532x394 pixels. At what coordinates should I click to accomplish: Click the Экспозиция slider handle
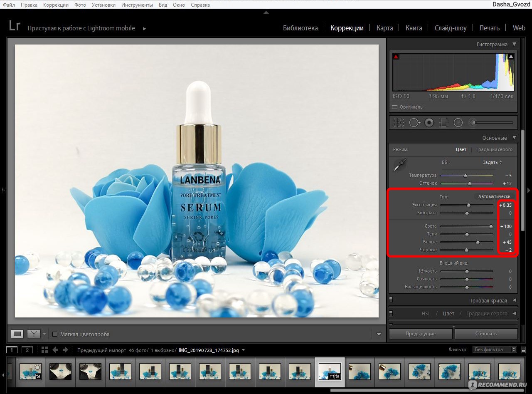[x=469, y=205]
